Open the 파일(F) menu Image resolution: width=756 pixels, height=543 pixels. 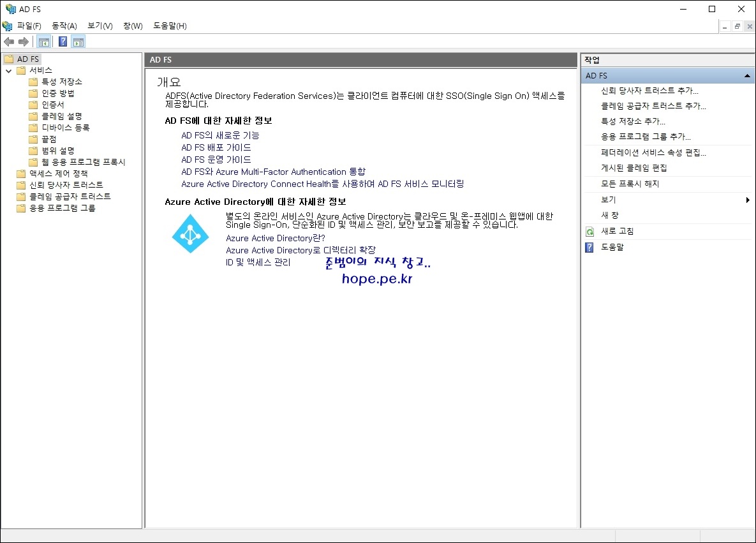(x=29, y=26)
